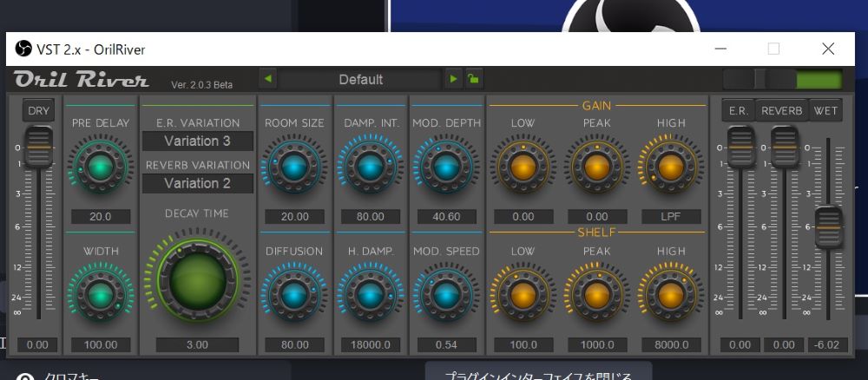Click the GAIN PEAK knob
This screenshot has height=380, width=868.
597,167
